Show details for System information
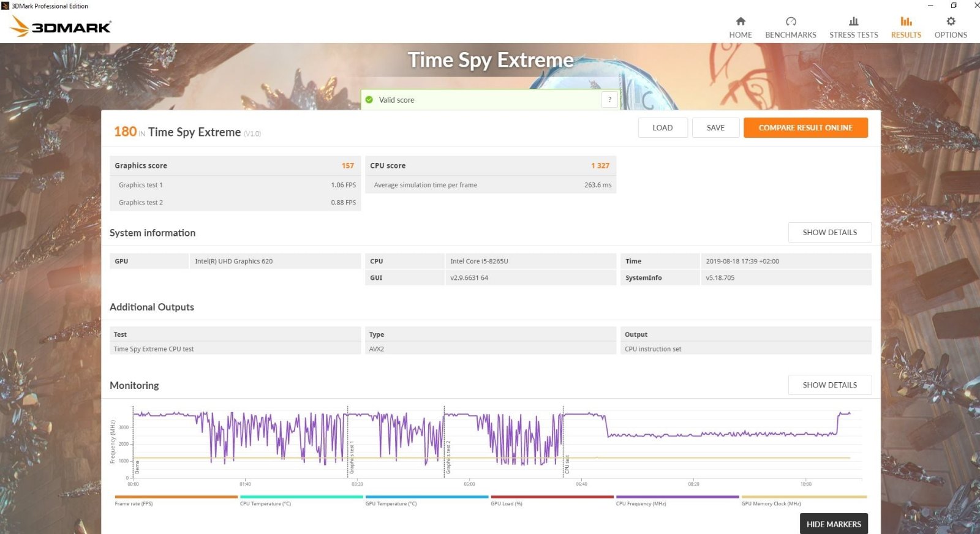 pos(829,232)
